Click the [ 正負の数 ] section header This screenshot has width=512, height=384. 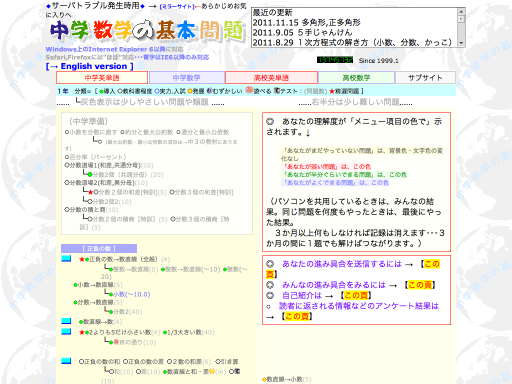99,248
